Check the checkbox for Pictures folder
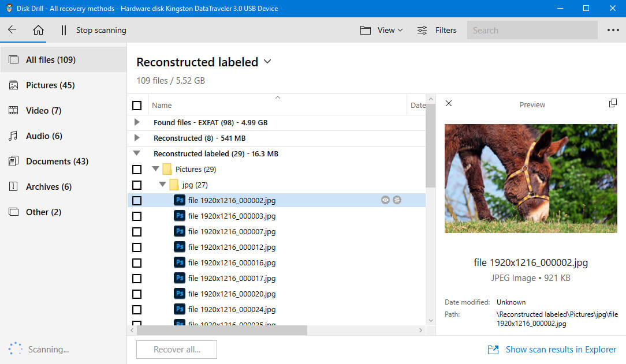Screen dimensions: 626x364 137,169
